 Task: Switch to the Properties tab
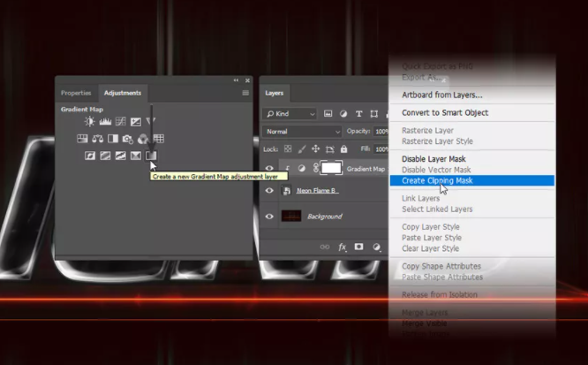pos(76,93)
